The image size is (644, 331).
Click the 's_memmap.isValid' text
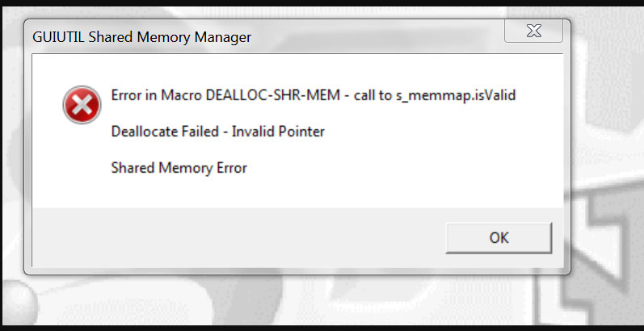pyautogui.click(x=456, y=95)
